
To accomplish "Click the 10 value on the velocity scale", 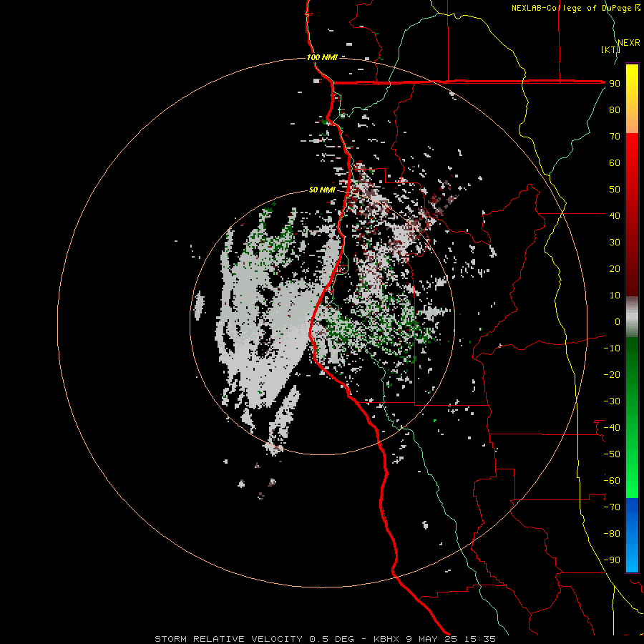I will tap(615, 296).
